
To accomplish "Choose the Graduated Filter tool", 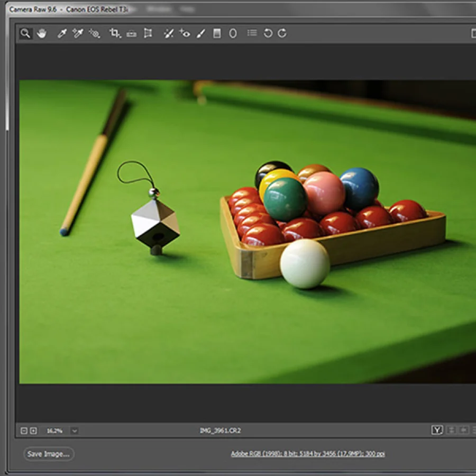I will pyautogui.click(x=216, y=33).
